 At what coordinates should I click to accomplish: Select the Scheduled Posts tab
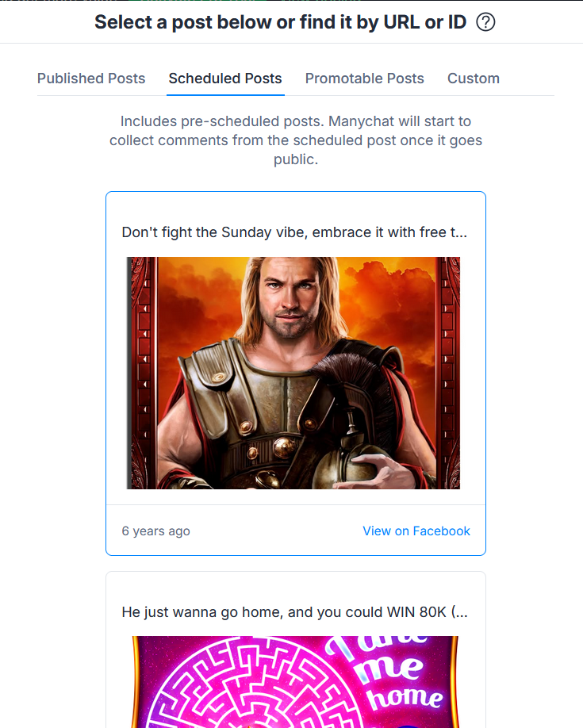[225, 79]
